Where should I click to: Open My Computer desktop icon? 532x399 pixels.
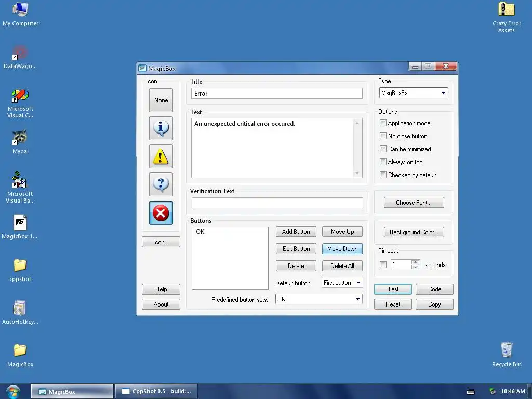tap(20, 15)
